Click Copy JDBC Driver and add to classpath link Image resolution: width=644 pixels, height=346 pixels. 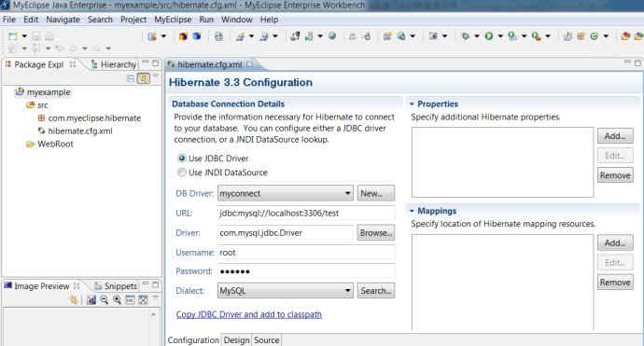click(249, 314)
